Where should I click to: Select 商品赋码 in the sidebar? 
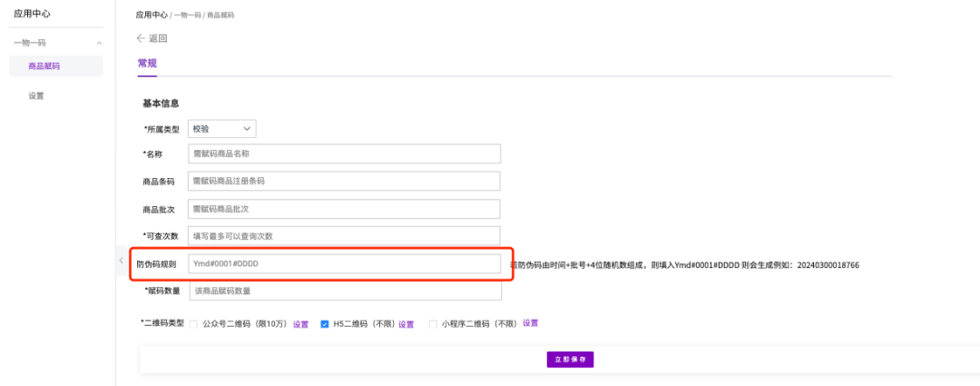tap(44, 66)
